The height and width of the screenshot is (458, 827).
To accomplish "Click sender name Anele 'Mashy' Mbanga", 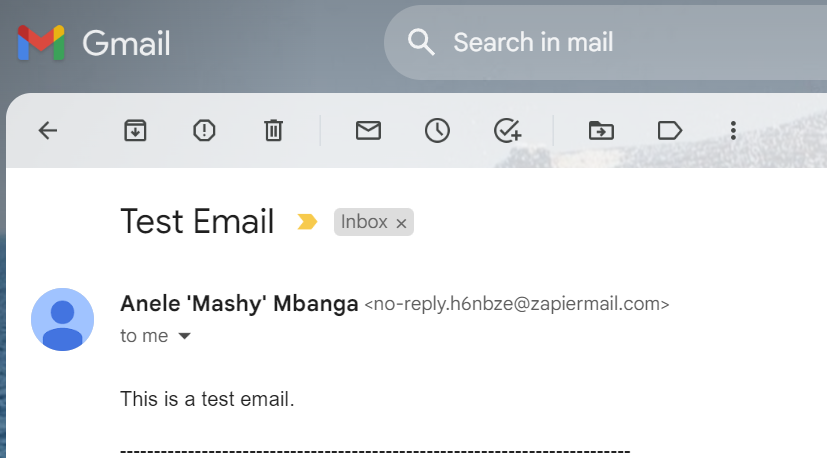I will 239,304.
